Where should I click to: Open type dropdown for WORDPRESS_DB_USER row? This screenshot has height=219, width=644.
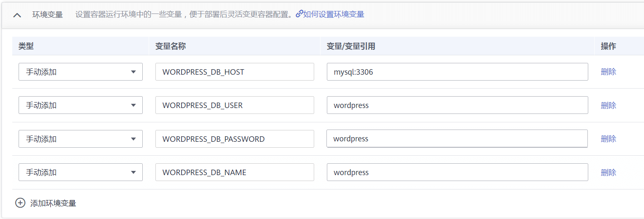81,105
